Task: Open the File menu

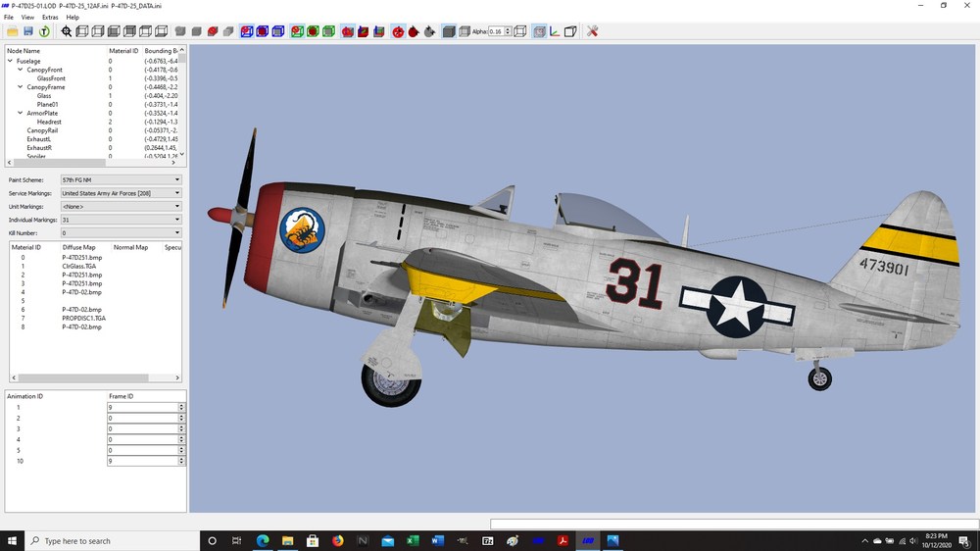Action: (x=9, y=18)
